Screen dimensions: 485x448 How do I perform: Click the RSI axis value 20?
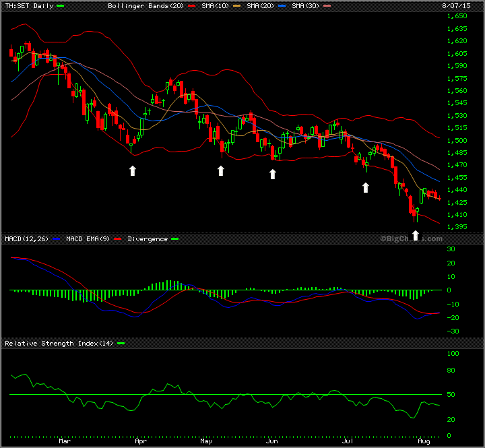pos(451,419)
